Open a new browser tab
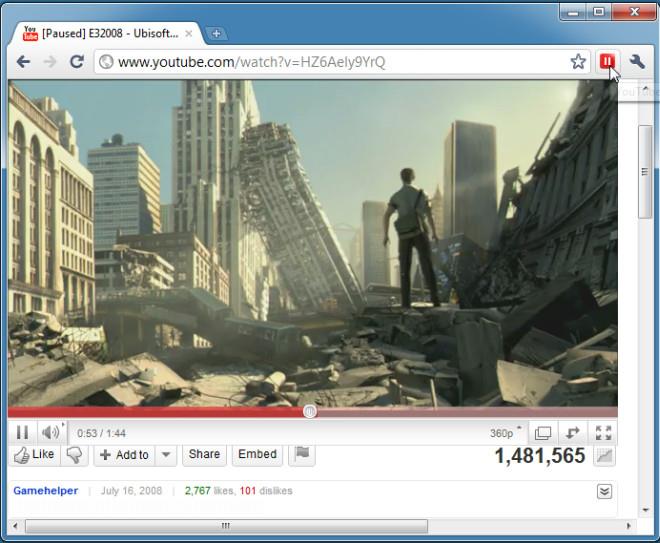The width and height of the screenshot is (660, 543). pos(216,34)
